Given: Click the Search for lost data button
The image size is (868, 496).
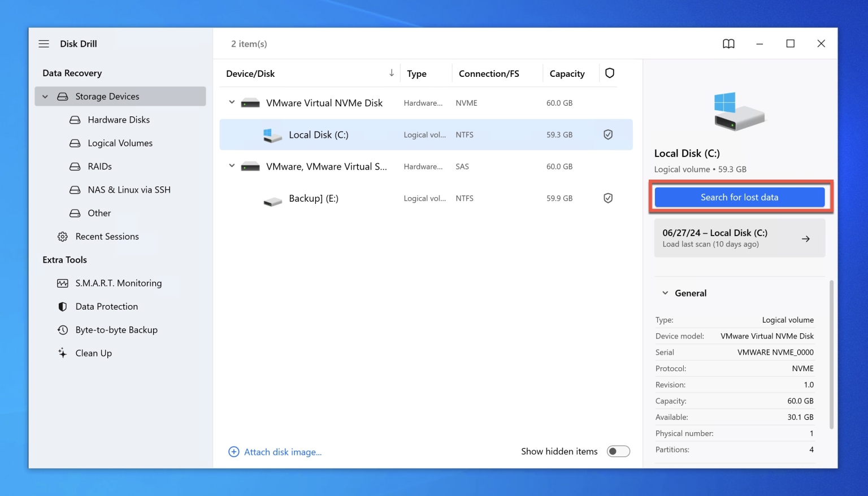Looking at the screenshot, I should (739, 197).
